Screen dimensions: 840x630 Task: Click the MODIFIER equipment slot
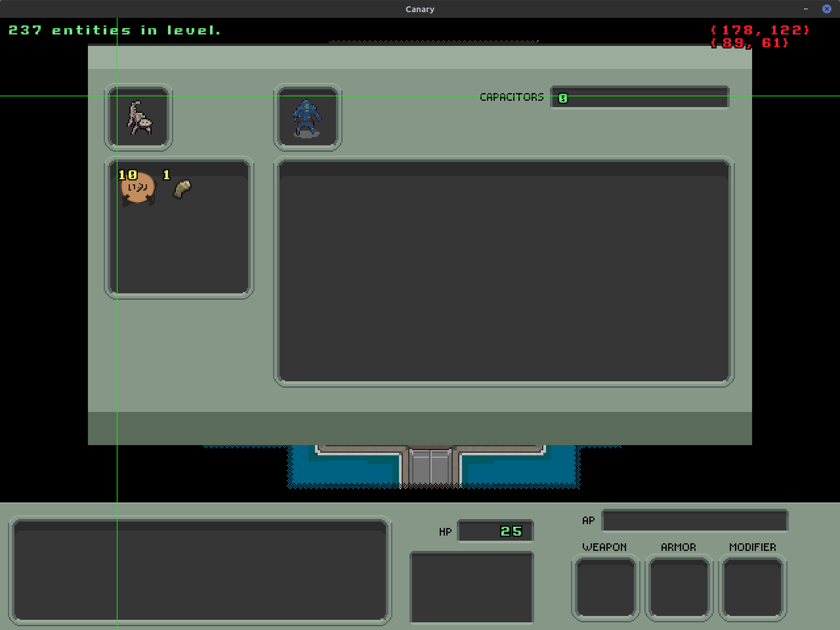[x=752, y=586]
